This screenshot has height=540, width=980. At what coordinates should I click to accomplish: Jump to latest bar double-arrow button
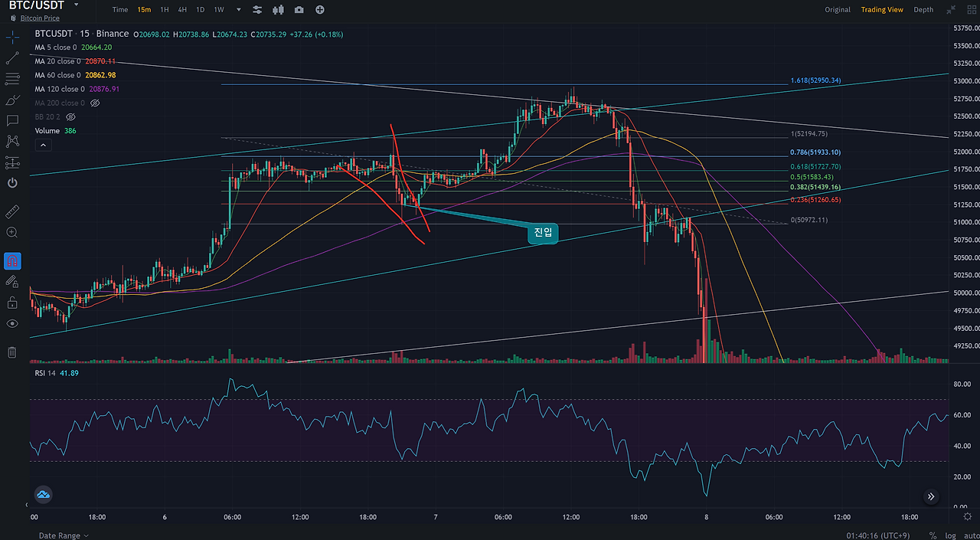[931, 496]
